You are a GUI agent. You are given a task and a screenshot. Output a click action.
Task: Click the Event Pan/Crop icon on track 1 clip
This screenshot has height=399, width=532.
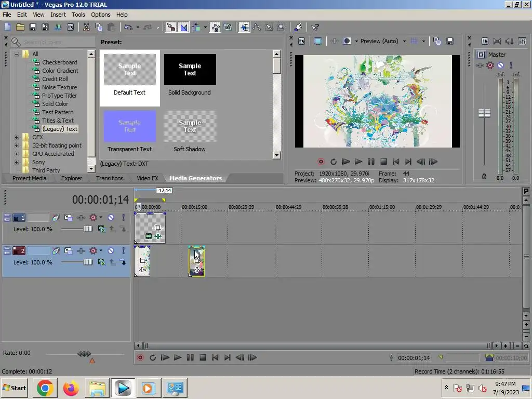158,228
